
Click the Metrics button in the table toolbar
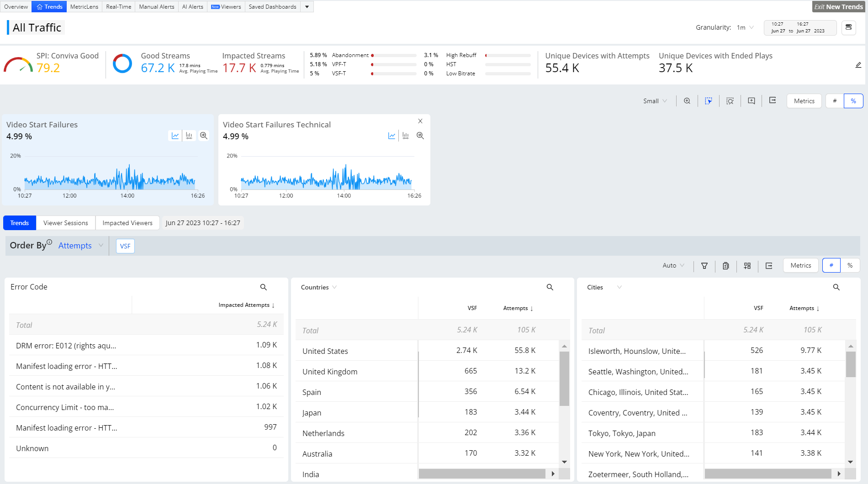click(x=800, y=266)
